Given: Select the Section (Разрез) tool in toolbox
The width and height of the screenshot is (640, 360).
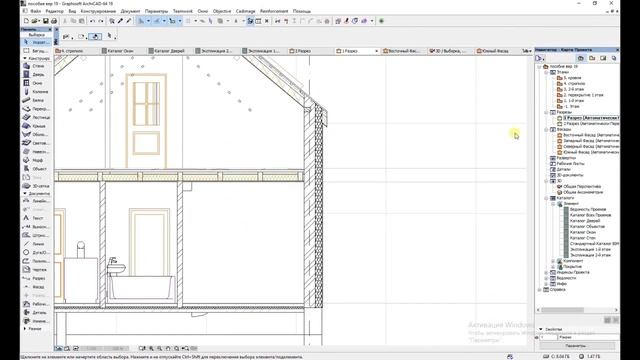Looking at the screenshot, I should (x=36, y=278).
